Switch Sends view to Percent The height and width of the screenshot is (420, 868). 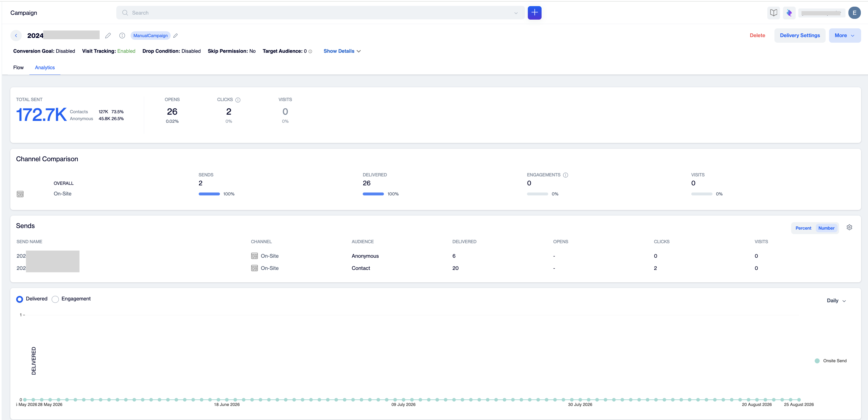(x=803, y=228)
